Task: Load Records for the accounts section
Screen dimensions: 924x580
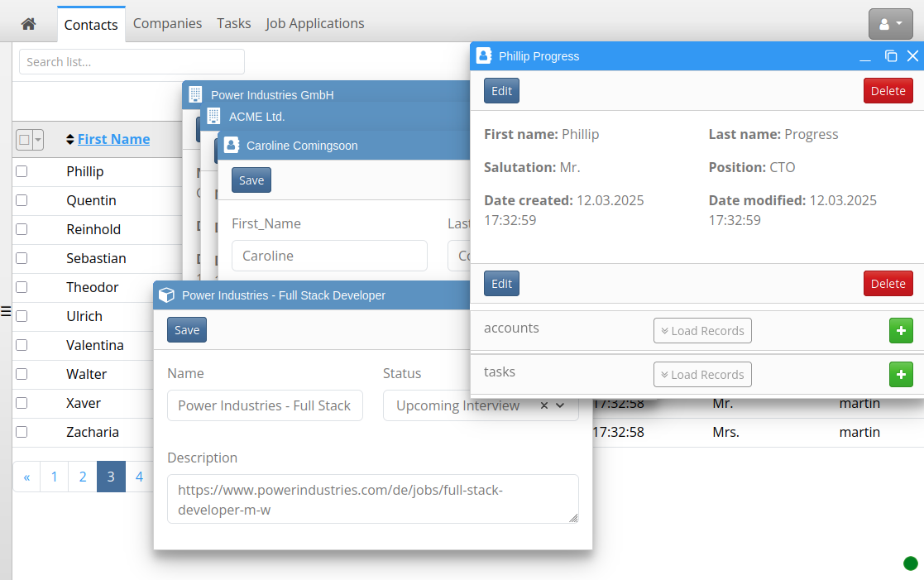Action: [x=702, y=331]
